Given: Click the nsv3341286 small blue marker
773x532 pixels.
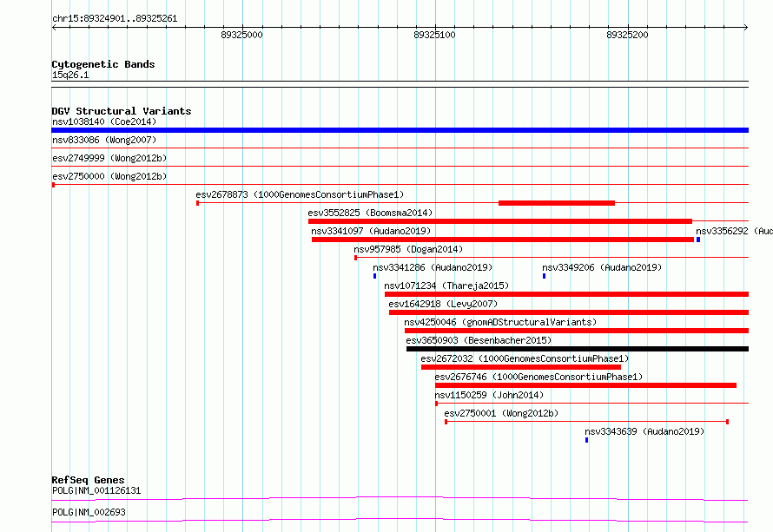Looking at the screenshot, I should pyautogui.click(x=374, y=276).
